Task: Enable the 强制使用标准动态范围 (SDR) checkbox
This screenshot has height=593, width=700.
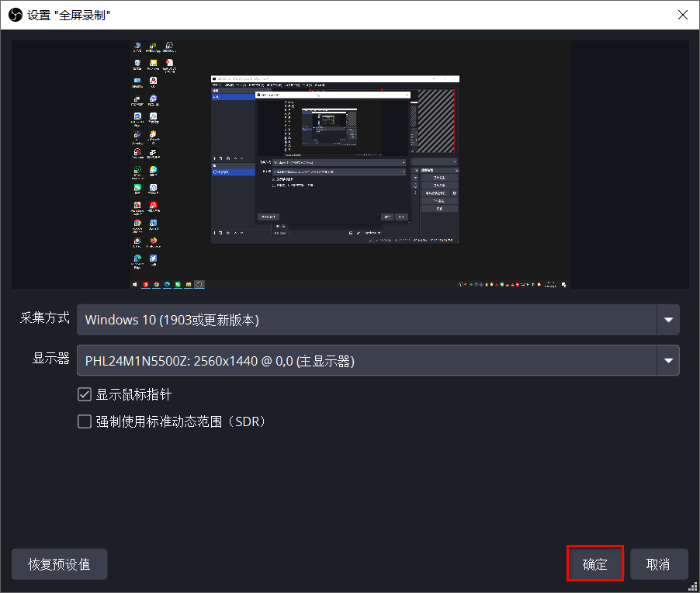Action: pos(85,421)
